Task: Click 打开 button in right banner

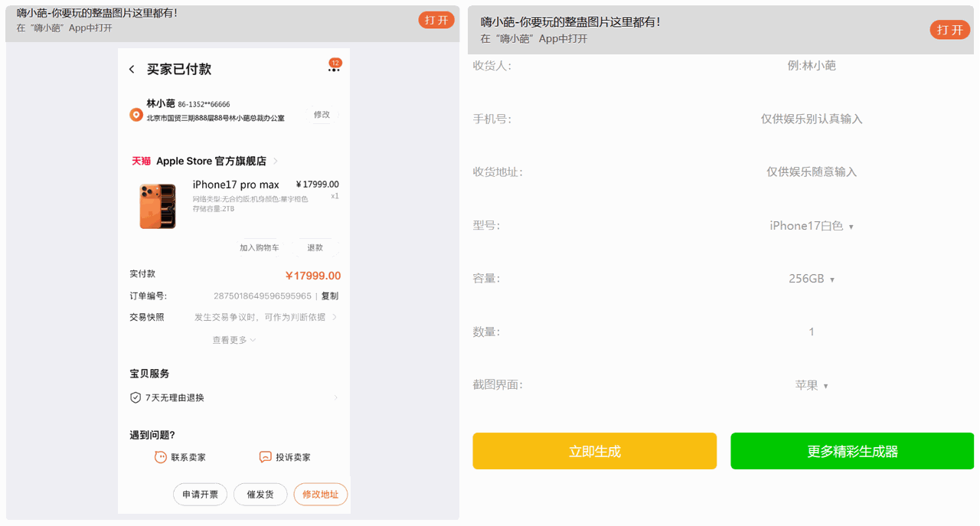Action: [950, 30]
